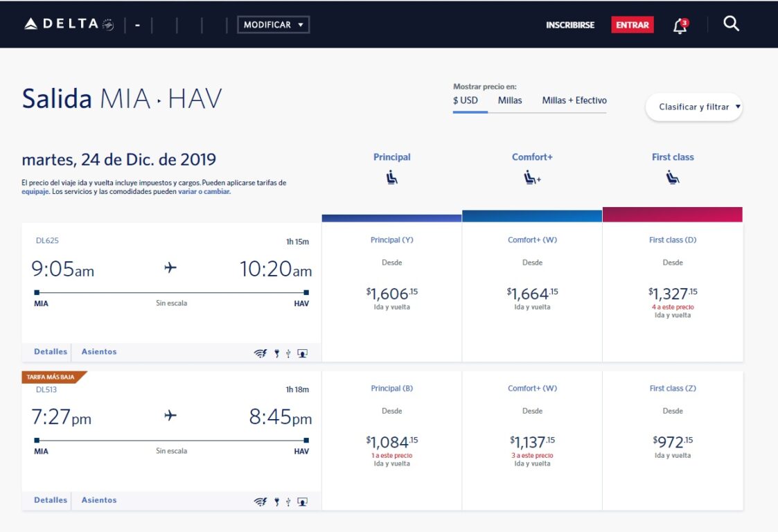Click the date martes, 24 de Dic. de 2019
778x532 pixels.
coord(119,160)
